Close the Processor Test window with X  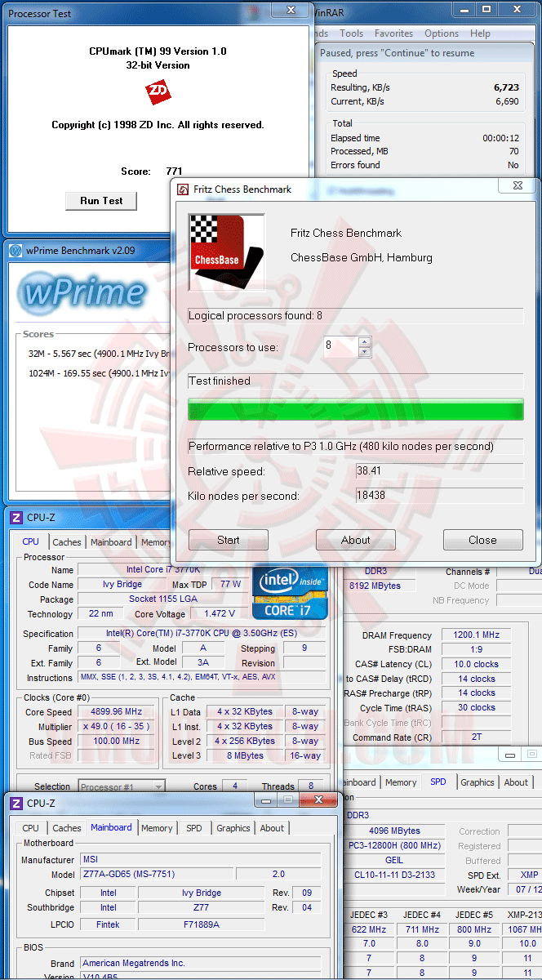290,8
